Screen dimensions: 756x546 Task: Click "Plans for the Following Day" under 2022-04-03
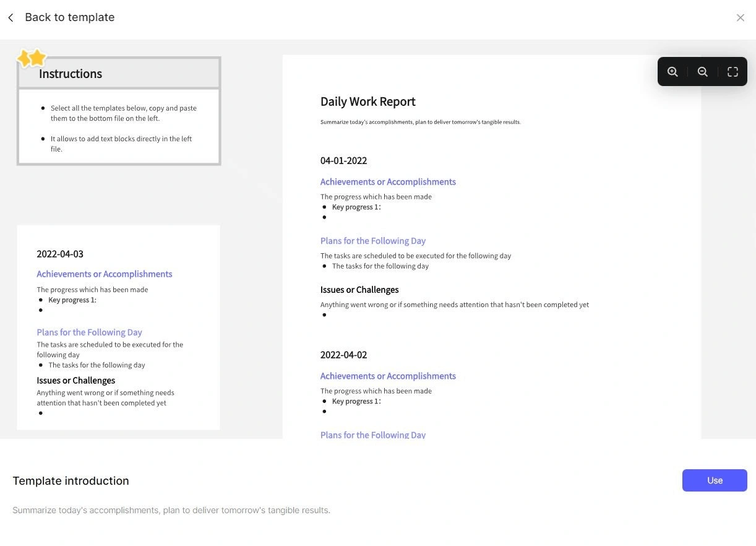(89, 332)
